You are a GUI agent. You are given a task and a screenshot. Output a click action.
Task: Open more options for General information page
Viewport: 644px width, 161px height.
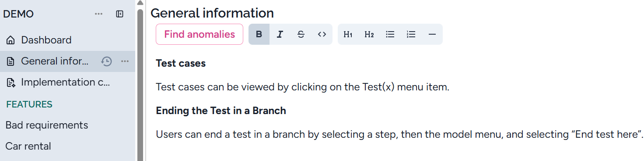pyautogui.click(x=125, y=61)
